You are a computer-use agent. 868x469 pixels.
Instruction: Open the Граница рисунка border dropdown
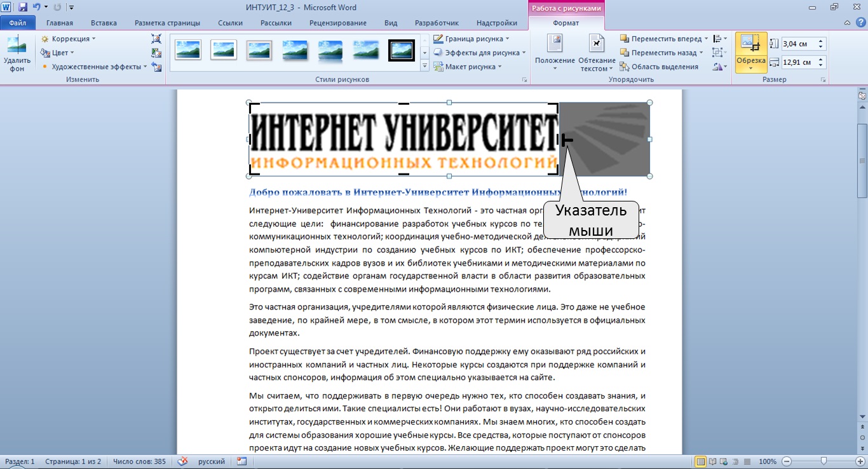471,39
